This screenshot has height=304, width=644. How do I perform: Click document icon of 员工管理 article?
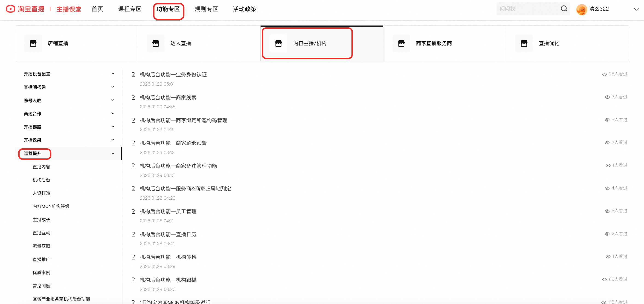(133, 211)
